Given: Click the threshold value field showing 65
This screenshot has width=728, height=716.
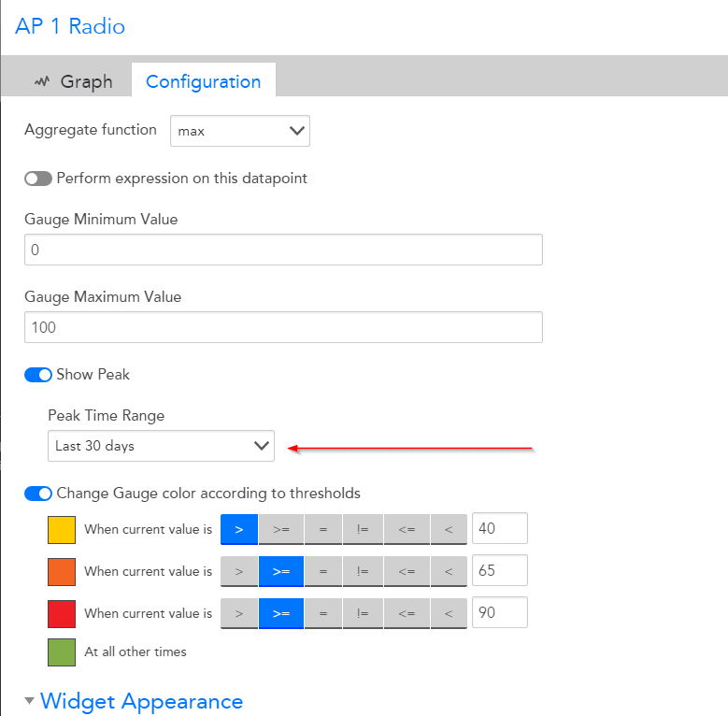Looking at the screenshot, I should pos(500,570).
